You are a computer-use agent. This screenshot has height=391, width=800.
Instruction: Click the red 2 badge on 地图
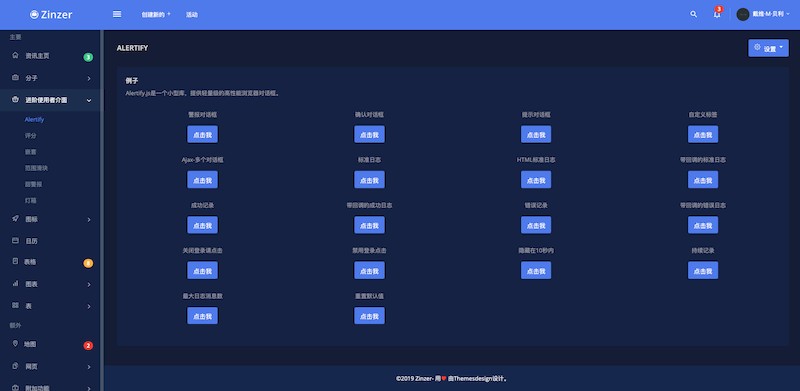88,346
